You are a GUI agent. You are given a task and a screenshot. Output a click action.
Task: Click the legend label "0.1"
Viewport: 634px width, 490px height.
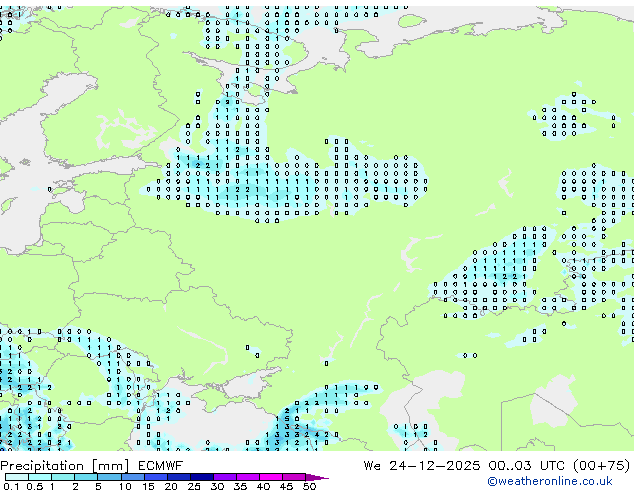coord(11,486)
